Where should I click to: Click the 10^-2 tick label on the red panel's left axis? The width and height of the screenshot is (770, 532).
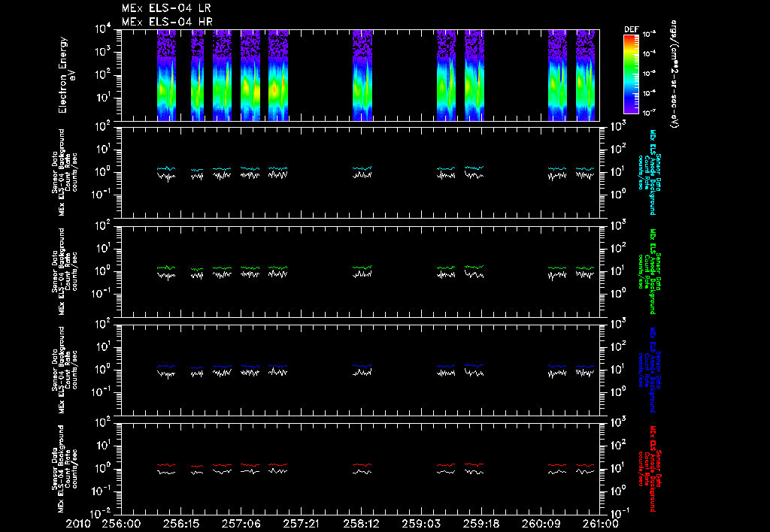click(102, 514)
